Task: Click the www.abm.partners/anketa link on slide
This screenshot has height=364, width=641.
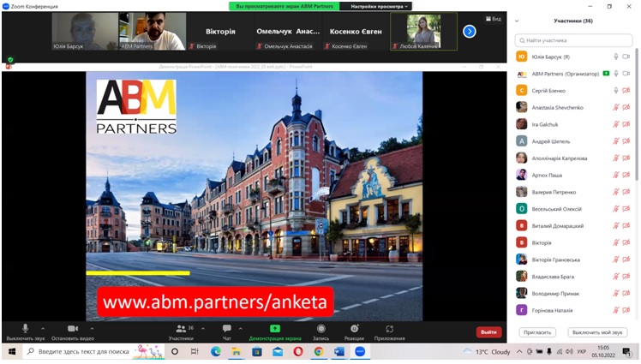Action: click(x=215, y=301)
